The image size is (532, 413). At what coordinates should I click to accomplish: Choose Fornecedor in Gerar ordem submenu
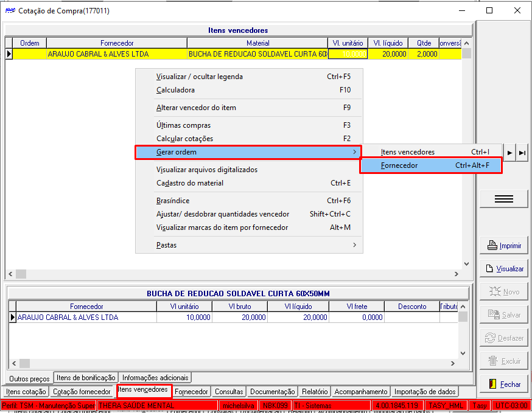coord(430,165)
